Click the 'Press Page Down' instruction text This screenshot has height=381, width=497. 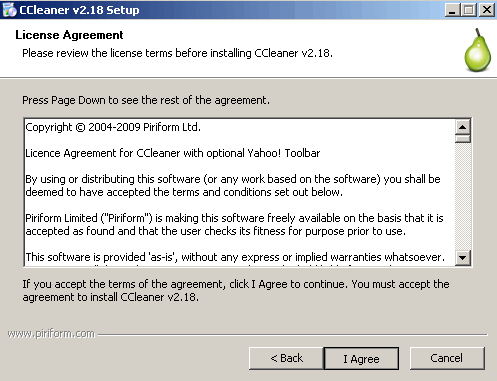tap(146, 100)
